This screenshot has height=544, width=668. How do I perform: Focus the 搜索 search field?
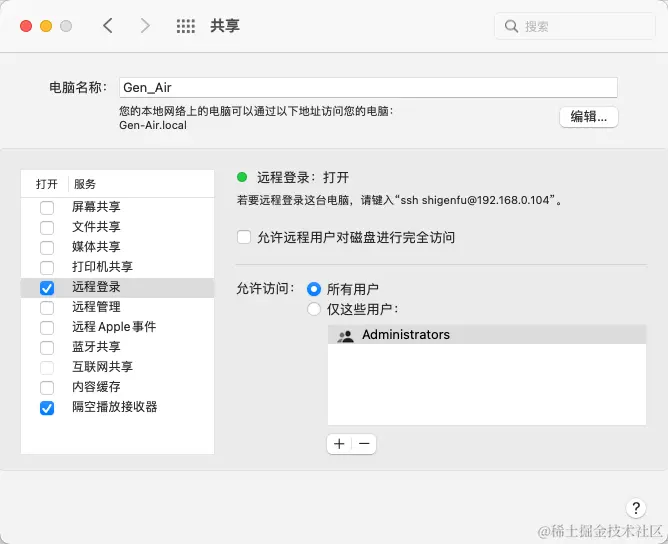point(575,26)
